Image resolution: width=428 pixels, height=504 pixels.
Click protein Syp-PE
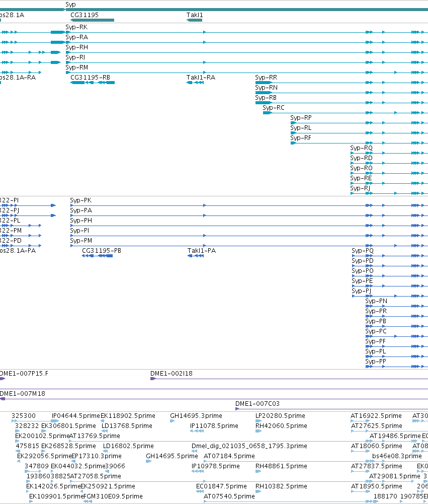click(x=362, y=281)
